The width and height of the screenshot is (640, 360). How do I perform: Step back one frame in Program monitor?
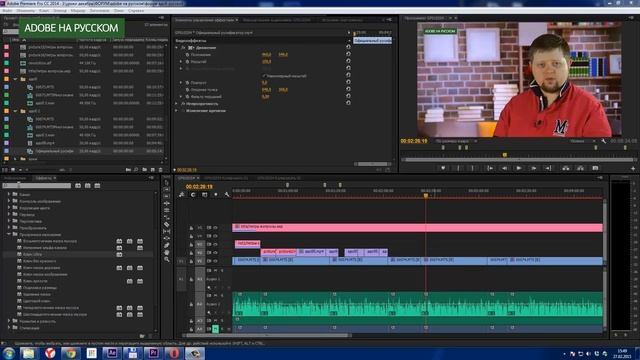click(504, 168)
